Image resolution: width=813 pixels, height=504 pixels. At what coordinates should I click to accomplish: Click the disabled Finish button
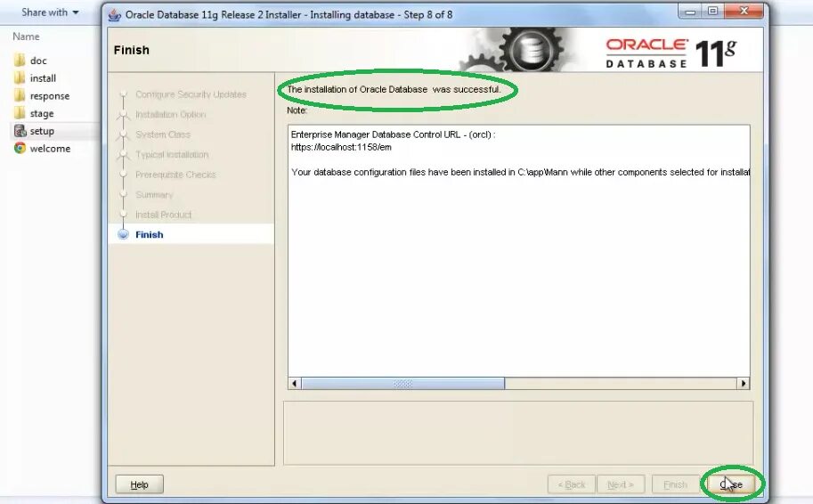click(x=675, y=484)
